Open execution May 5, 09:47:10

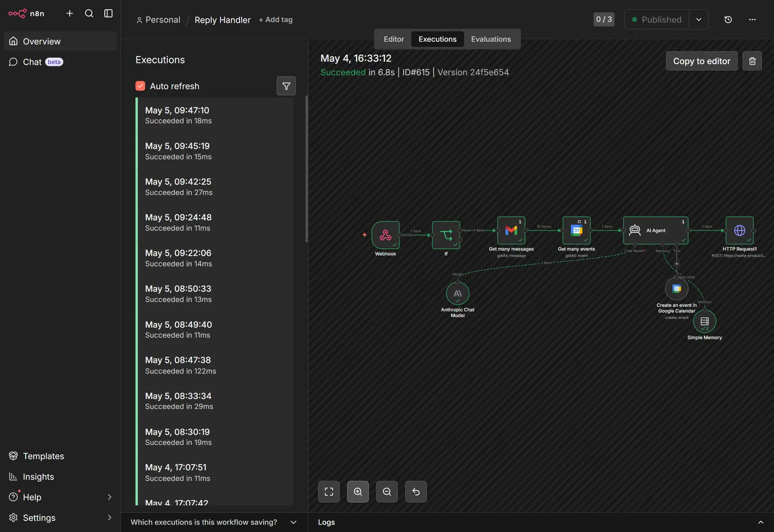coord(215,115)
